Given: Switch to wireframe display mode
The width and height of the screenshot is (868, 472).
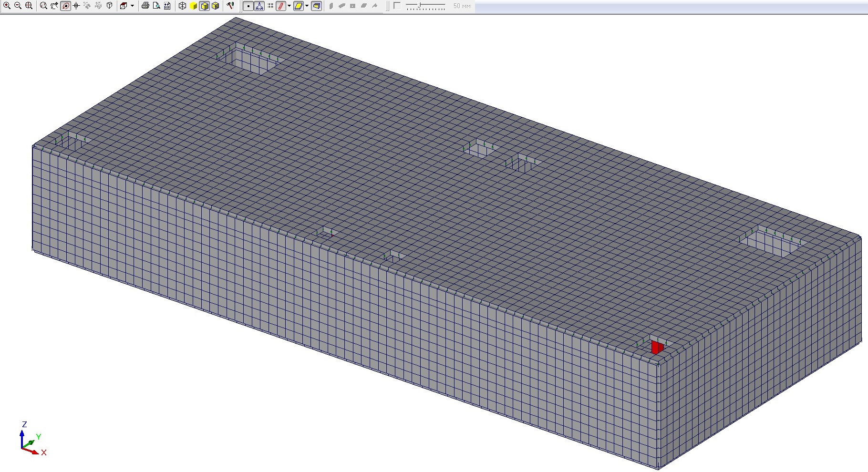Looking at the screenshot, I should (x=182, y=6).
